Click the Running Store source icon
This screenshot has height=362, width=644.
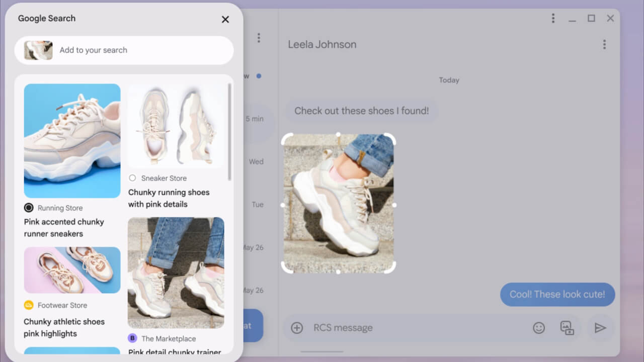pyautogui.click(x=29, y=208)
